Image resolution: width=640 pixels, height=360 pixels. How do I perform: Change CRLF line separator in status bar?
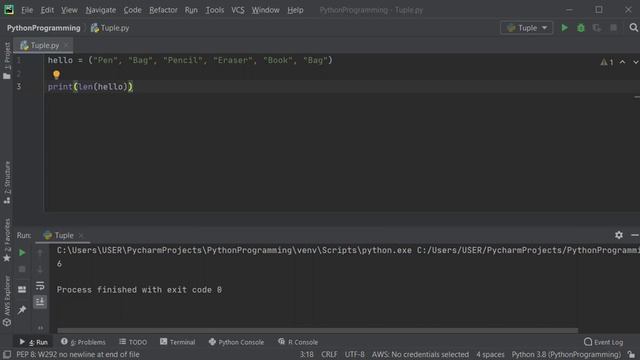329,354
